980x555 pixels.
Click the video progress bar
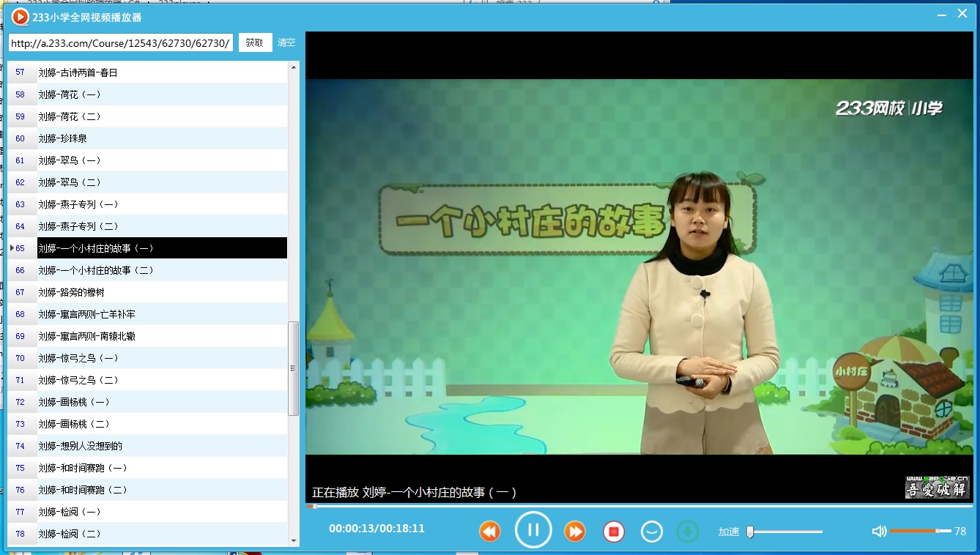click(639, 506)
